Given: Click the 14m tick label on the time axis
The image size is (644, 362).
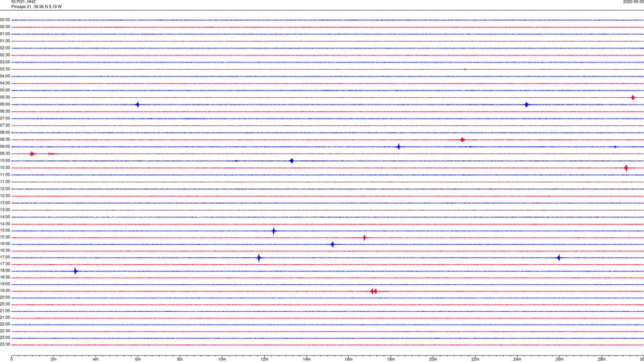Looking at the screenshot, I should 307,359.
